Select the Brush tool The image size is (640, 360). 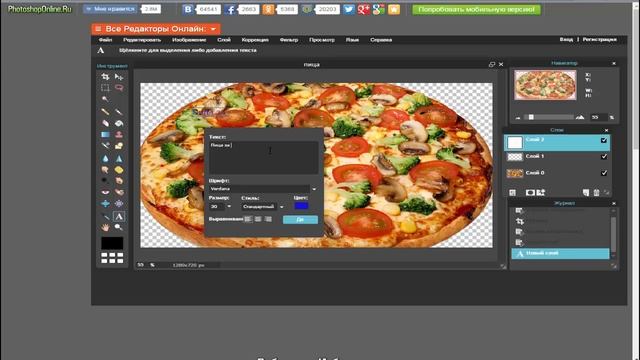(x=119, y=111)
